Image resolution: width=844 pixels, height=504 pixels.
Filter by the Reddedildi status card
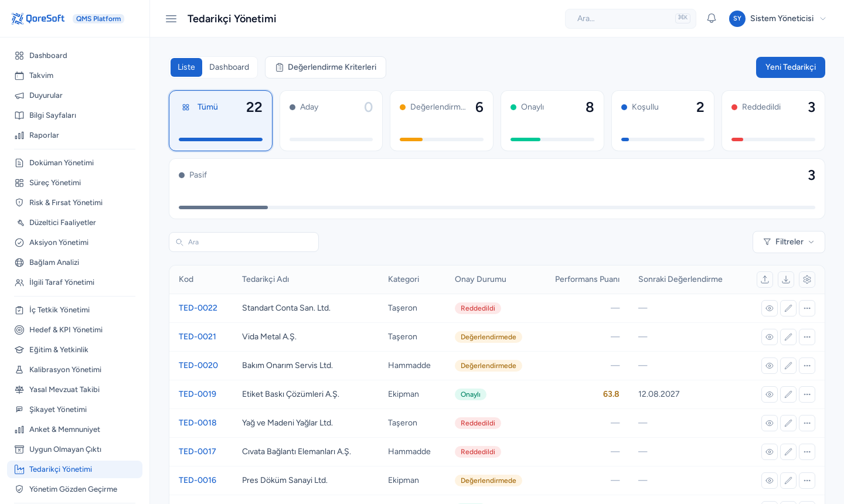773,121
